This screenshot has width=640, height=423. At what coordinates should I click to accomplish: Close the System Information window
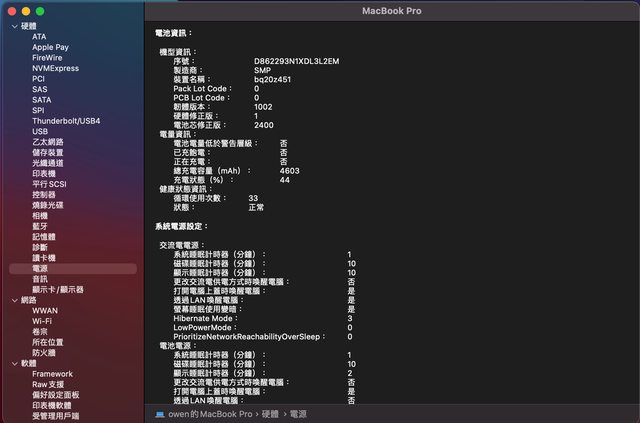click(13, 10)
